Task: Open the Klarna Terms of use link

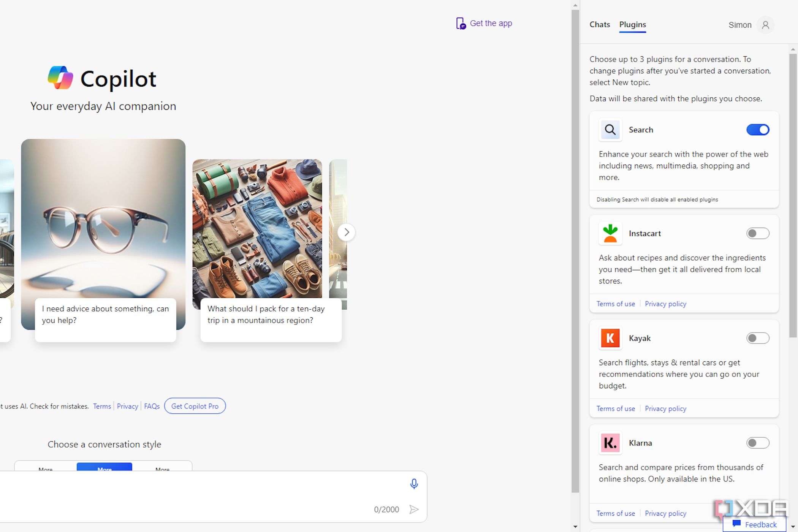Action: (616, 513)
